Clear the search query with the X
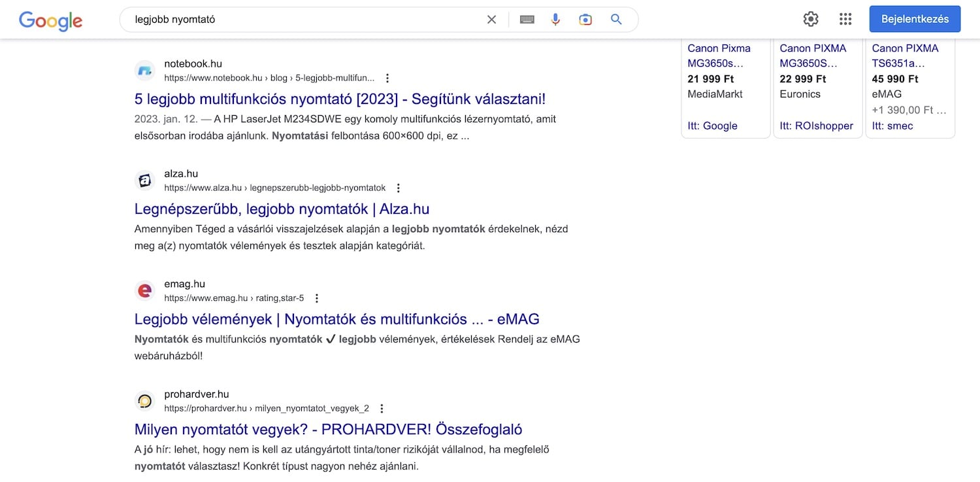 [492, 20]
